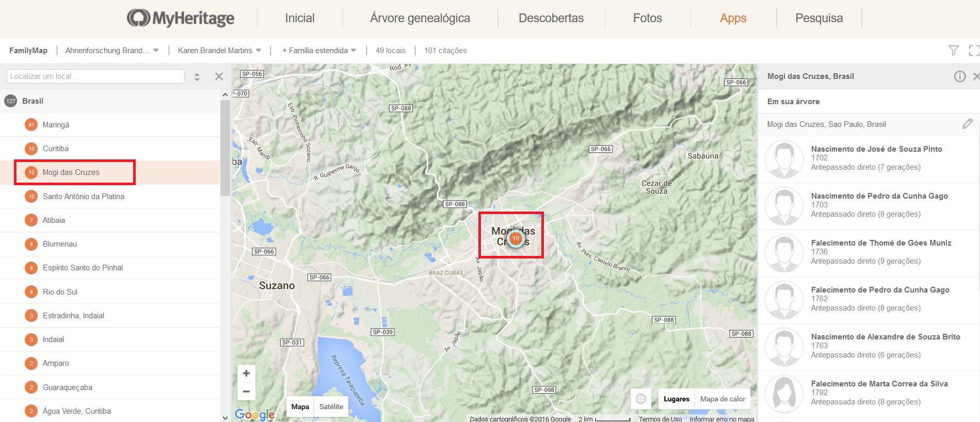Switch map to Satélite view
Viewport: 980px width, 422px height.
click(331, 407)
